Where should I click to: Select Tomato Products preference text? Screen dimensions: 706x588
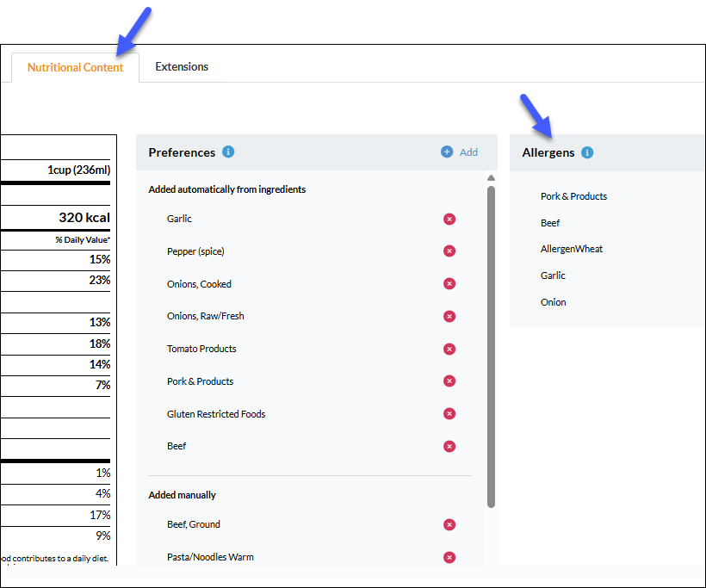coord(201,349)
